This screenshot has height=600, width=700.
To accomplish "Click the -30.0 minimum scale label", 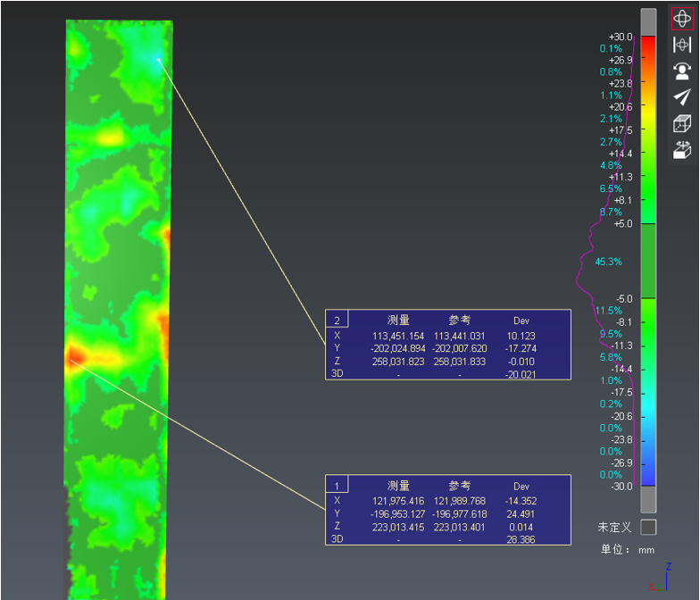I will [x=621, y=486].
